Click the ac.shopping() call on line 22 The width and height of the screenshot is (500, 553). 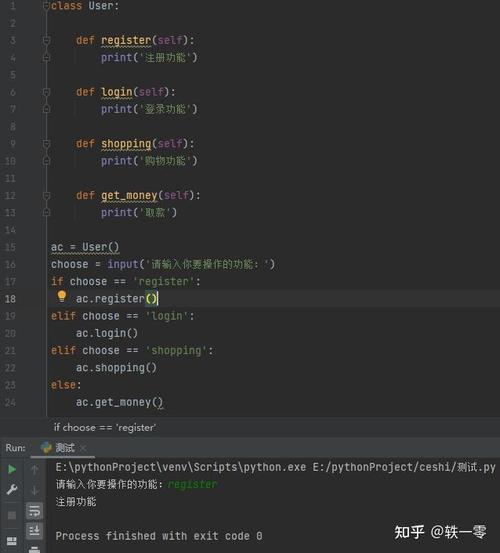pos(116,368)
